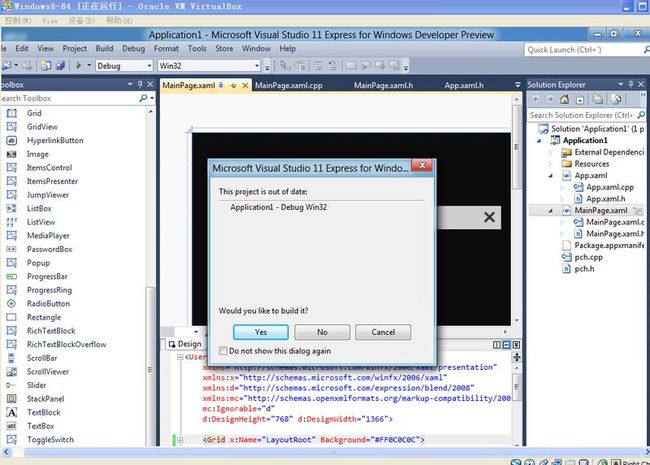Select the TextBlock toolbox item
This screenshot has height=465, width=650.
44,412
